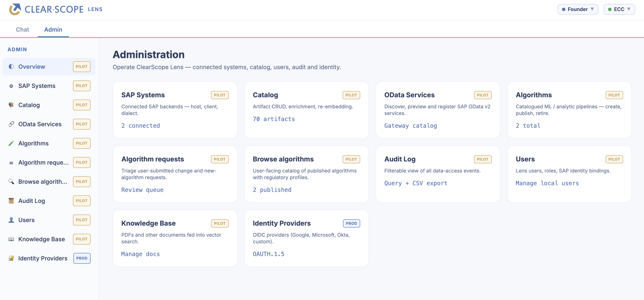The height and width of the screenshot is (300, 644).
Task: Click the Users card title
Action: [525, 159]
